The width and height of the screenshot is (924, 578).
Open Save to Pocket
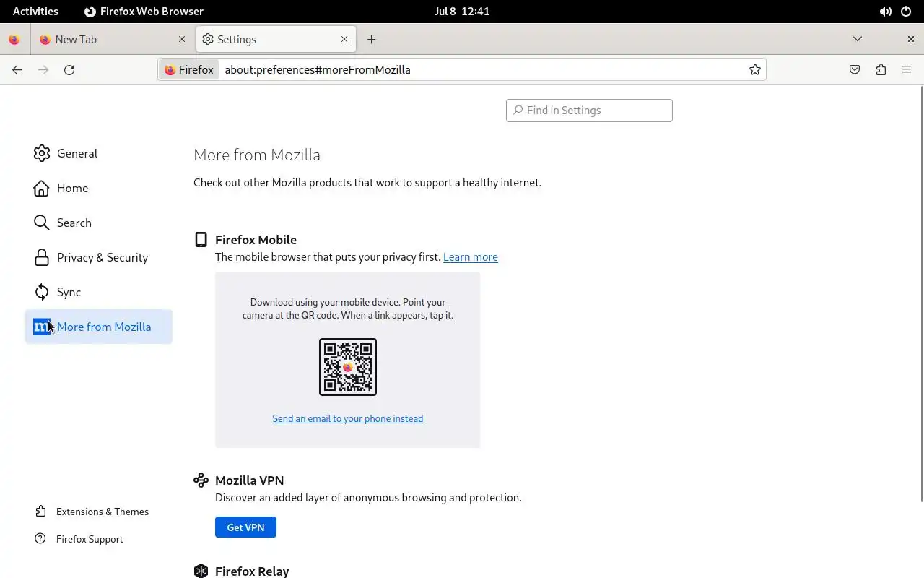click(x=855, y=69)
